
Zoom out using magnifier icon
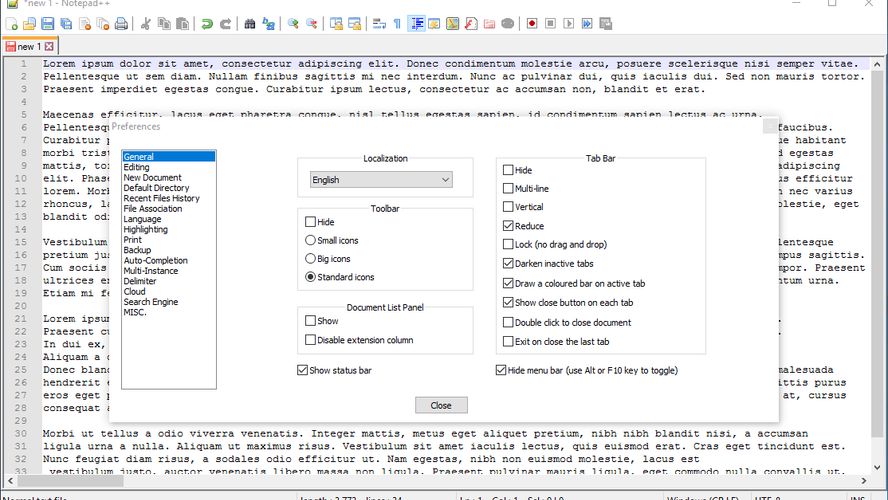pos(311,24)
